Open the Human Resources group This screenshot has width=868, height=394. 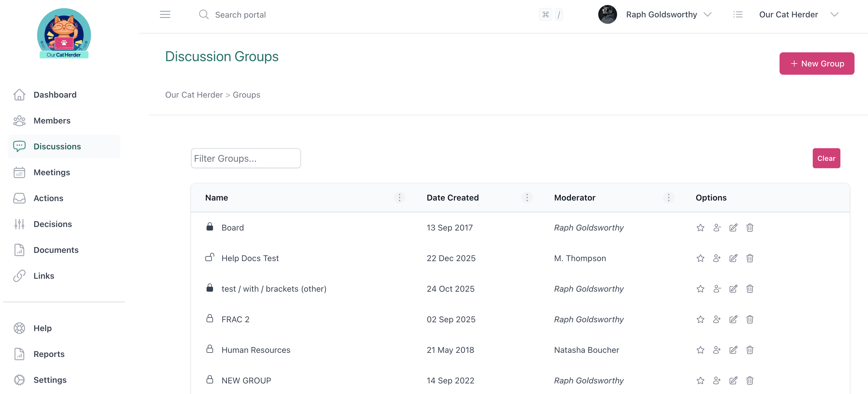(255, 350)
